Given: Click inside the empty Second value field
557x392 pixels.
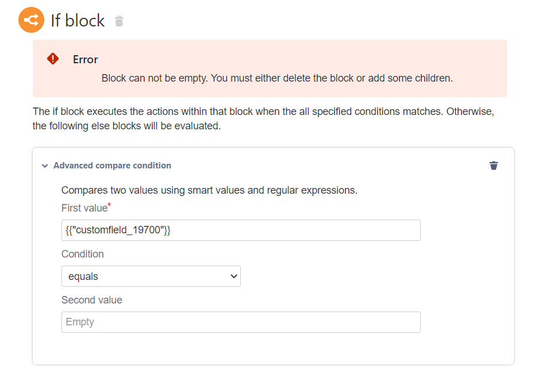Looking at the screenshot, I should point(240,322).
